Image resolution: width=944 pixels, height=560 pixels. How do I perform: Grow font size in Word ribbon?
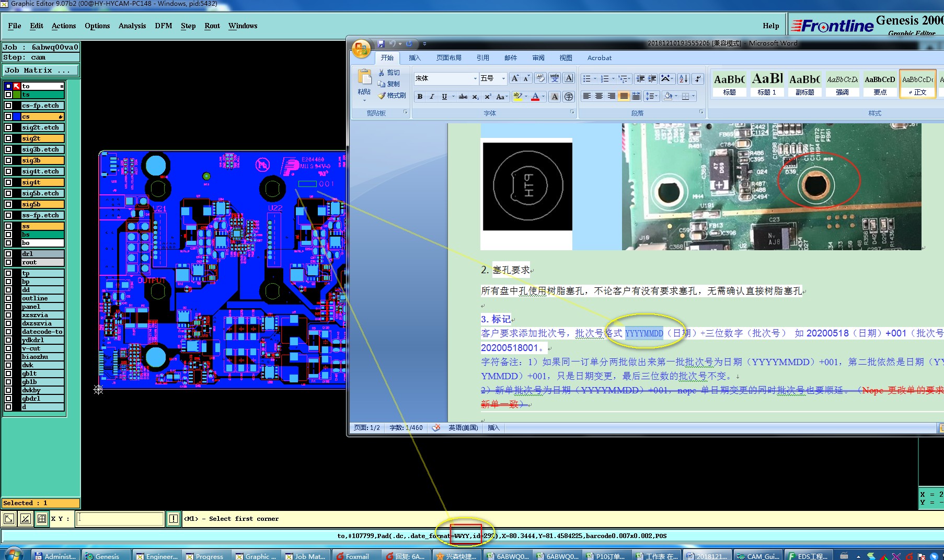pos(515,78)
